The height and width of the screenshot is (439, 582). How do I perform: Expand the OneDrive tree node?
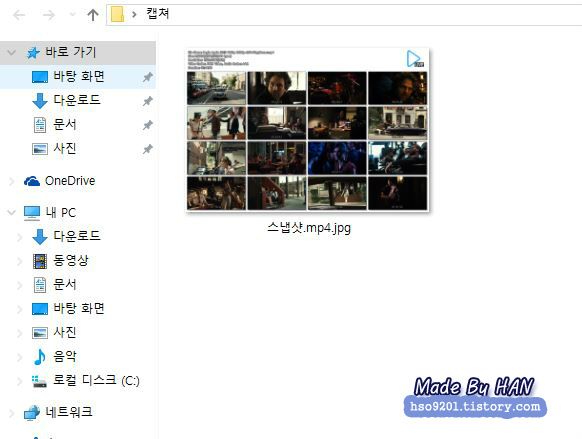coord(12,181)
